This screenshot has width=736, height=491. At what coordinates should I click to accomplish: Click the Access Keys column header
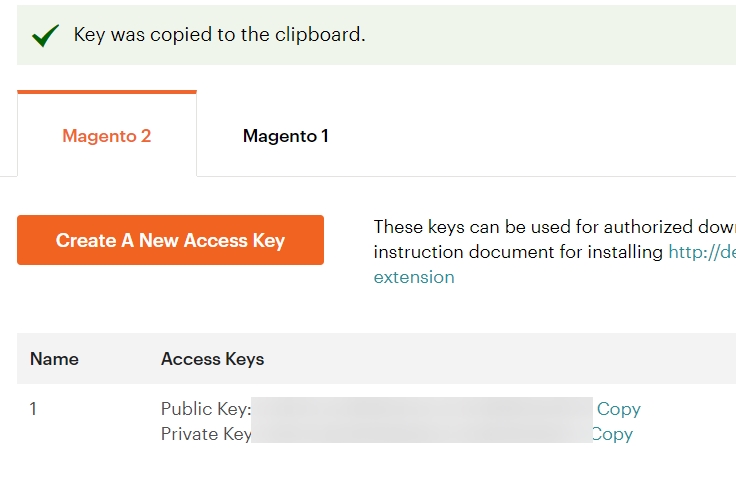point(212,359)
